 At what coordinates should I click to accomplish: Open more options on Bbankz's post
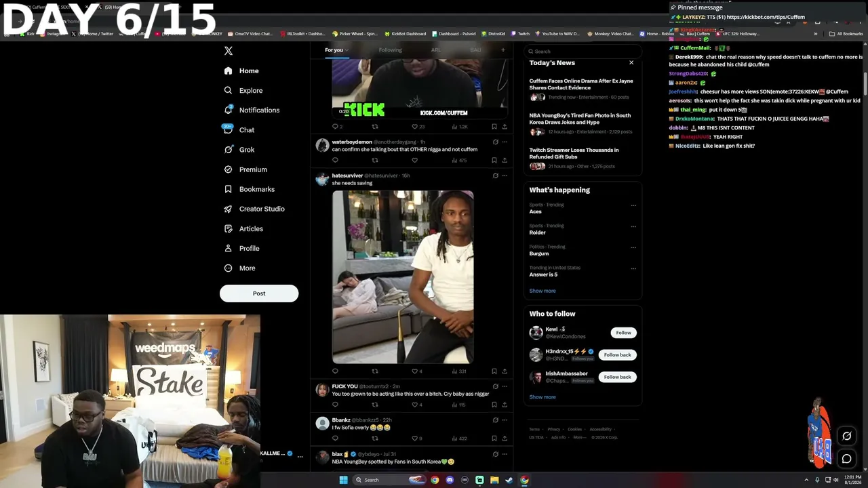point(505,420)
